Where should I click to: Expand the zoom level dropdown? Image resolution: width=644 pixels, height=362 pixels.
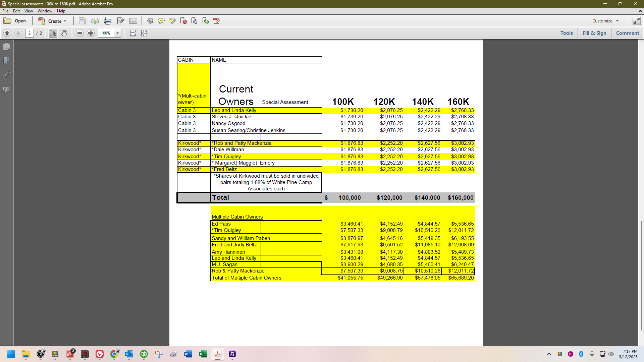point(117,33)
